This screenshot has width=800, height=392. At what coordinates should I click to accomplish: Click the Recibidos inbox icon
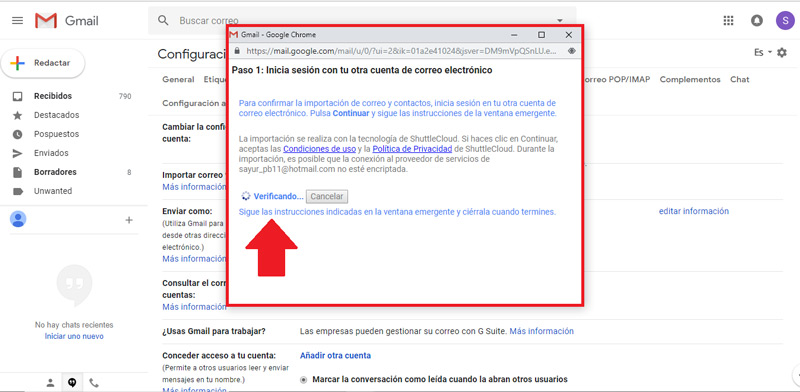point(18,96)
